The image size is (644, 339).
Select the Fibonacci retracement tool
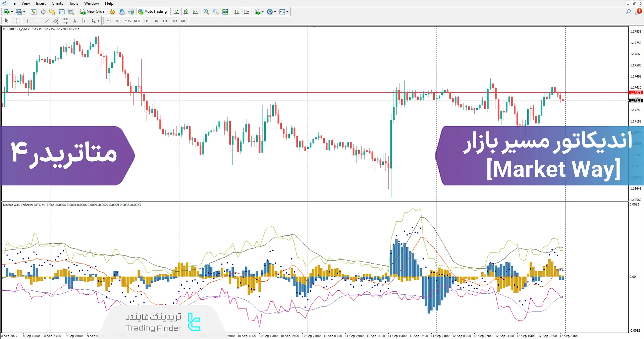pyautogui.click(x=66, y=21)
